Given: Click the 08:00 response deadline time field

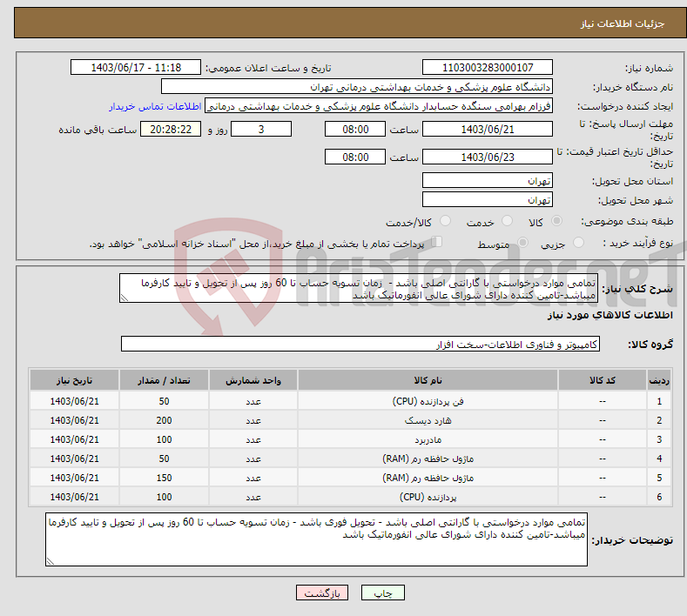Looking at the screenshot, I should [x=355, y=129].
